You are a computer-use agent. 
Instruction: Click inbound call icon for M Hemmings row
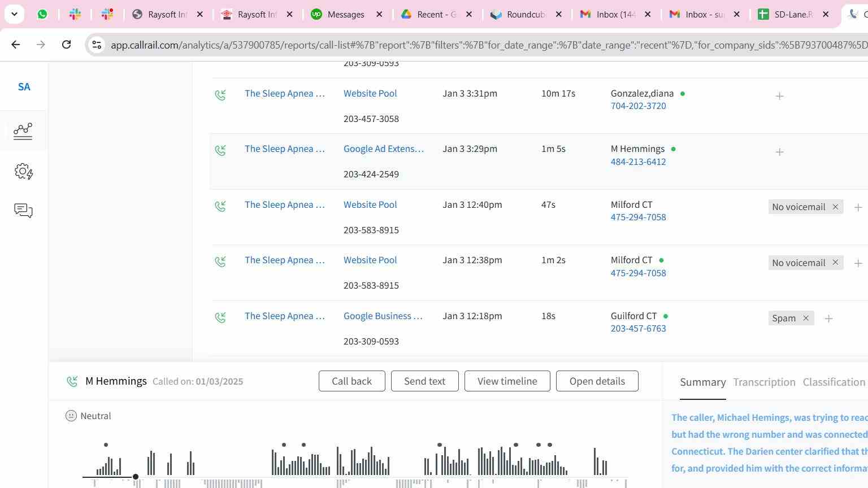click(x=221, y=150)
